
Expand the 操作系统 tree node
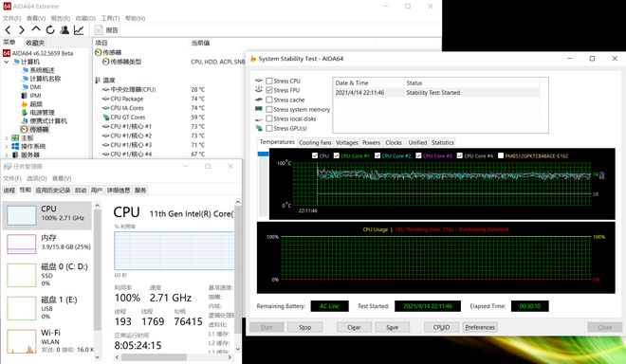6,147
